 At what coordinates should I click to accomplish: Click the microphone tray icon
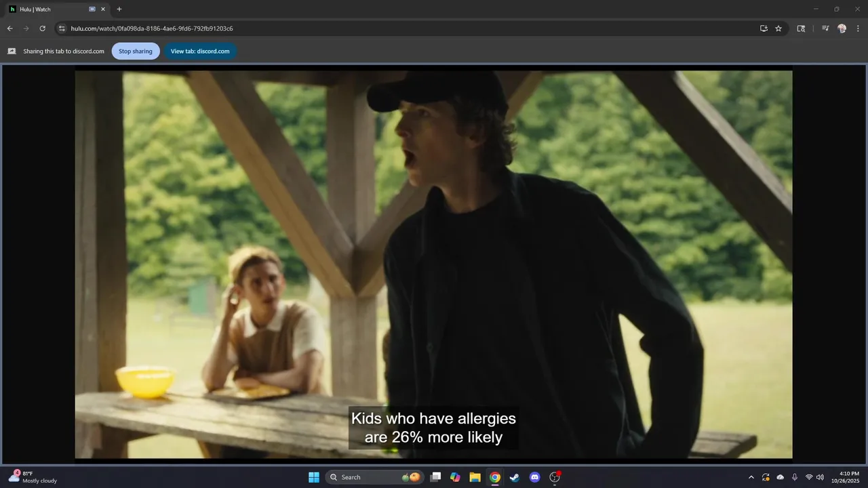tap(795, 477)
